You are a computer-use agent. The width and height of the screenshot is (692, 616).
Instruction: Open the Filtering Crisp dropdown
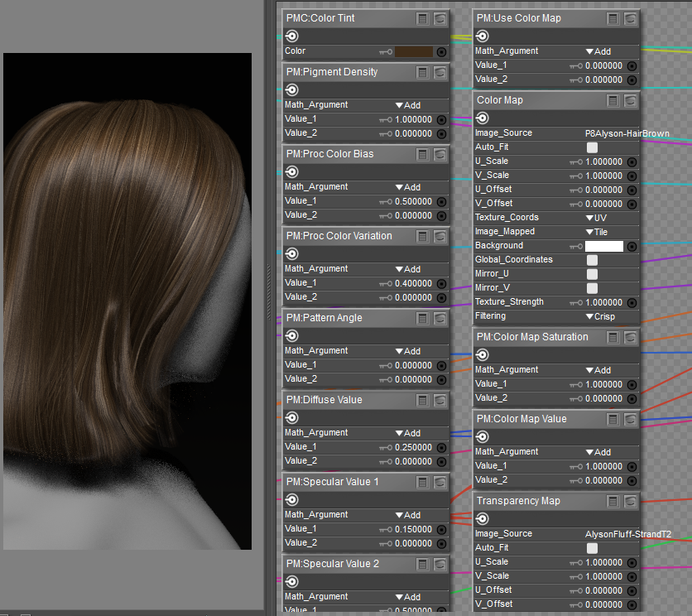[x=601, y=316]
